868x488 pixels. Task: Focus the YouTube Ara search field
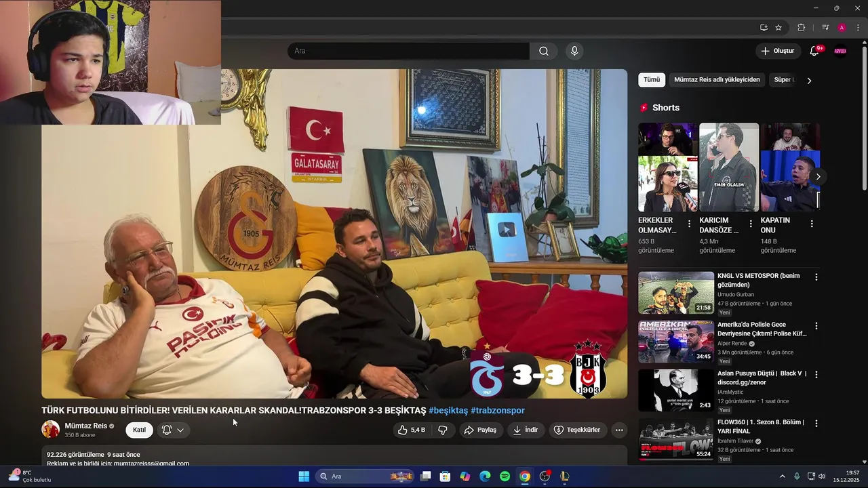point(408,51)
